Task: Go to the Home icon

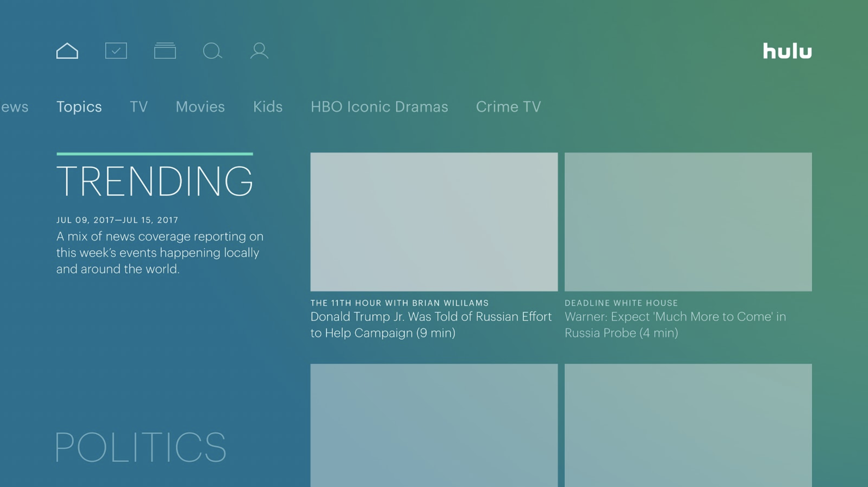Action: pos(67,51)
